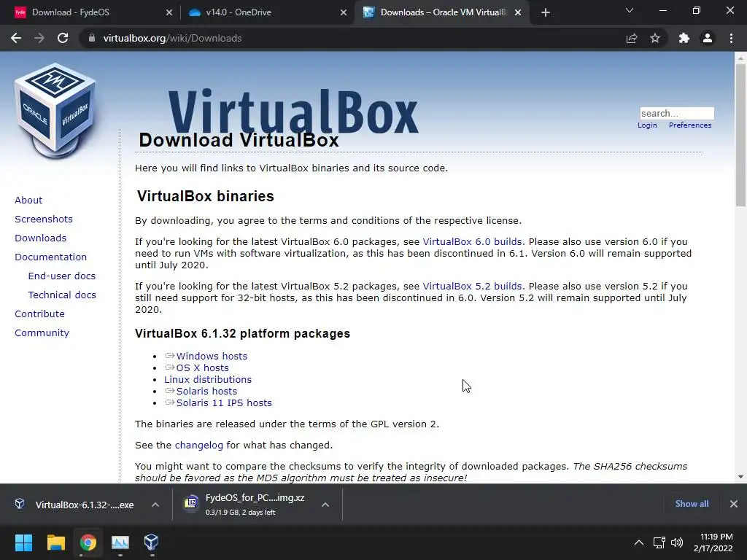Open the changelog link

tap(198, 446)
